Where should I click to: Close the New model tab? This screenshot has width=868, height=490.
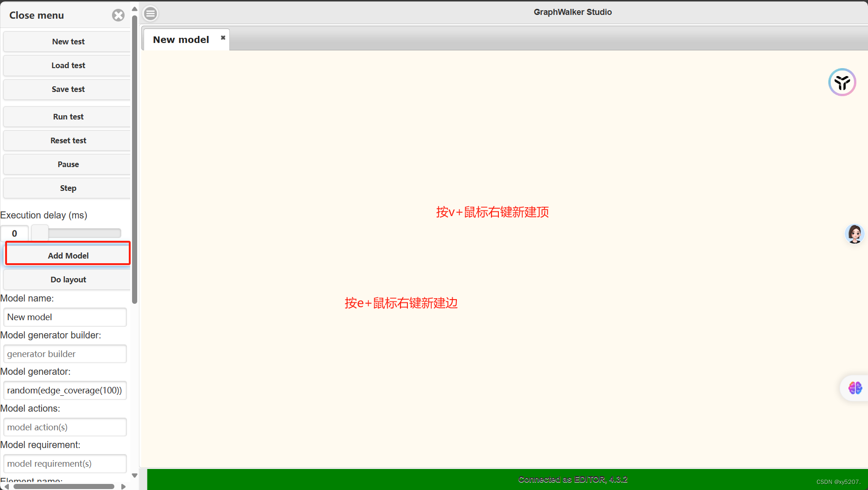click(x=223, y=37)
